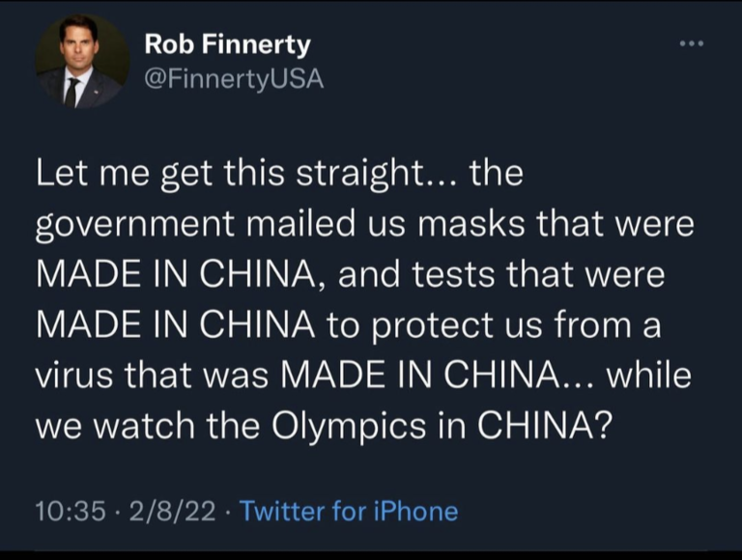The image size is (742, 560).
Task: Click the word "Olympics" in the tweet
Action: pyautogui.click(x=349, y=428)
